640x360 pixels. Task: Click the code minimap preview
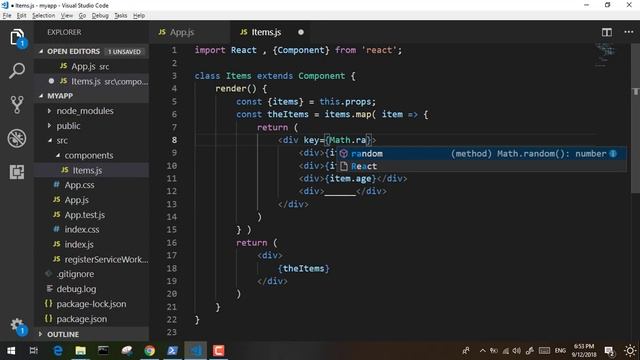(x=606, y=55)
